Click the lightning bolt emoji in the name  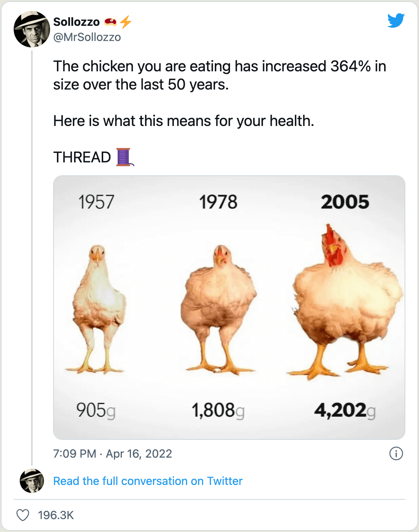tap(126, 22)
